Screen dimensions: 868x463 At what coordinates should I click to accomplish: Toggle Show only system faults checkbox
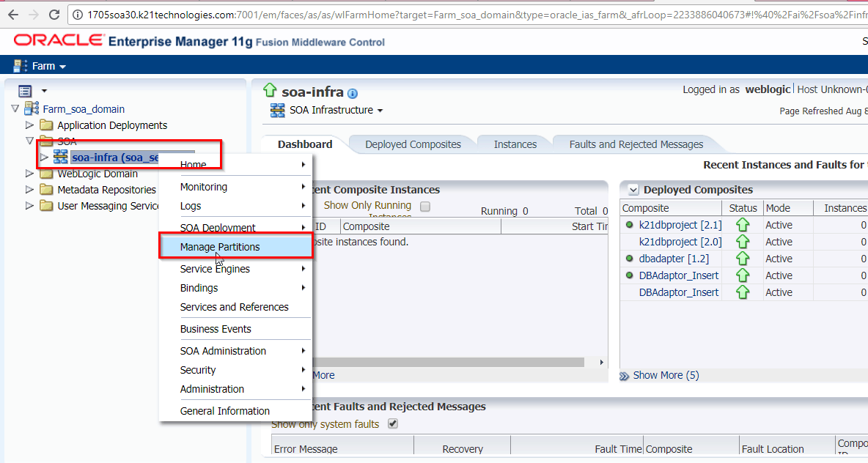pos(393,423)
